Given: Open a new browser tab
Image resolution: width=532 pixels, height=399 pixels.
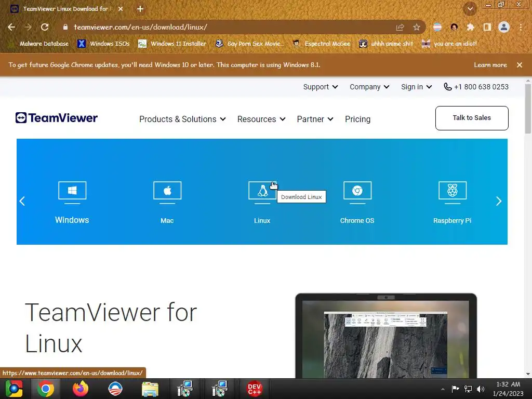Looking at the screenshot, I should tap(140, 9).
